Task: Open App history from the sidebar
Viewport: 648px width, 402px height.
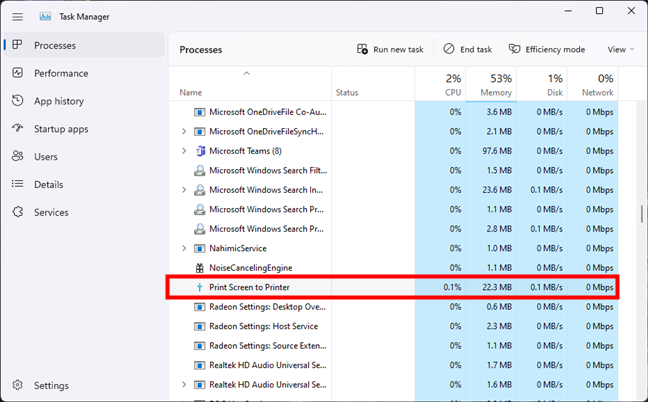Action: pyautogui.click(x=18, y=101)
